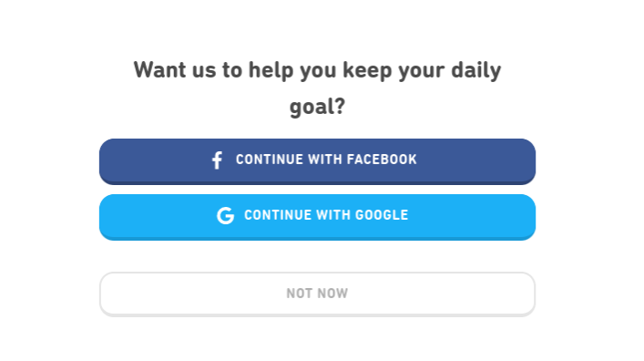Select Continue with Google button
The width and height of the screenshot is (644, 361).
point(317,217)
